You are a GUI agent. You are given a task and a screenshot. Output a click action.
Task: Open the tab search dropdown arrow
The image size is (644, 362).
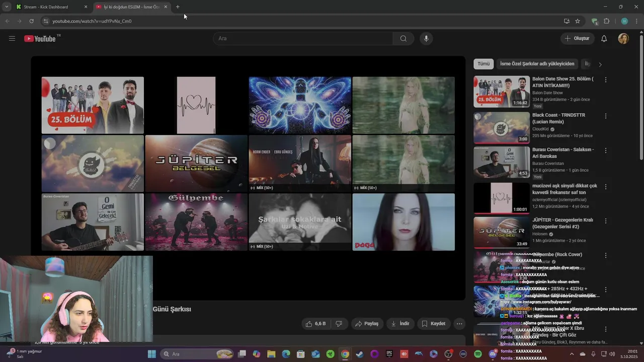[x=7, y=7]
